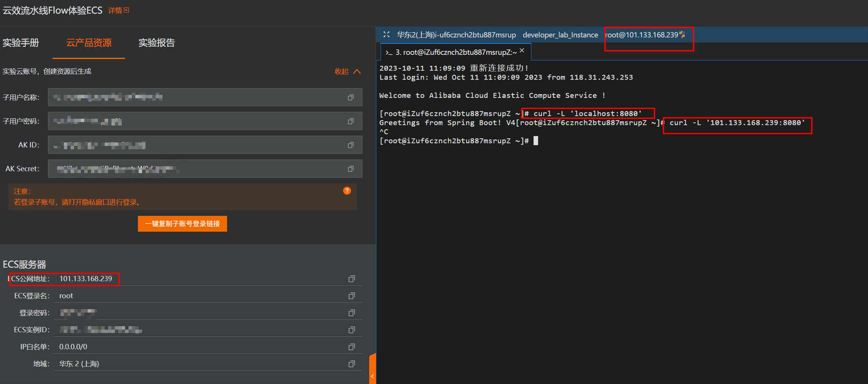Click the curl '101.133.168.239:8080' command text
This screenshot has width=868, height=384.
pyautogui.click(x=737, y=123)
